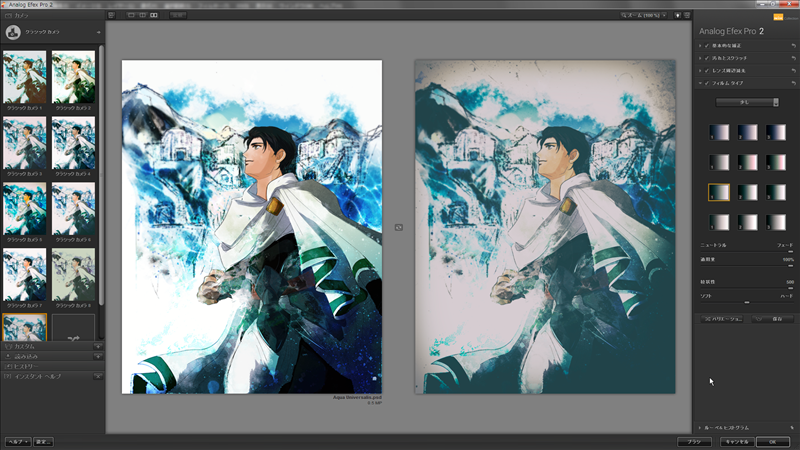Adjust the ソフト–ハード grain slider

tap(747, 303)
